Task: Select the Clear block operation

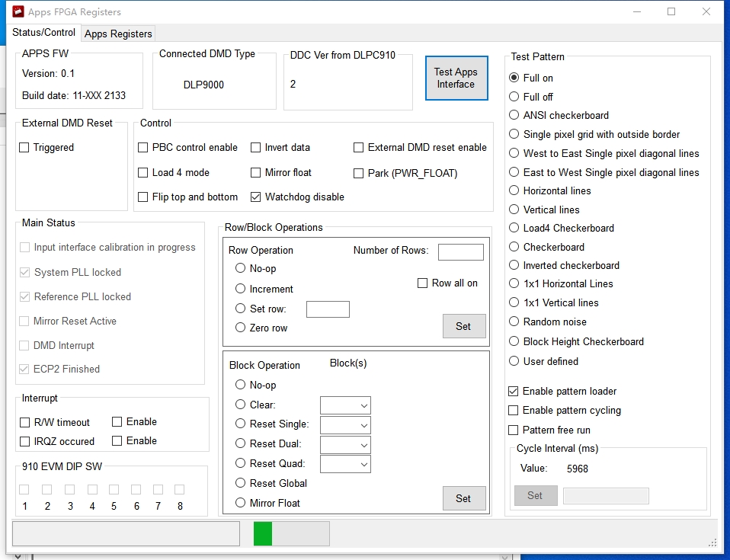Action: pos(240,405)
